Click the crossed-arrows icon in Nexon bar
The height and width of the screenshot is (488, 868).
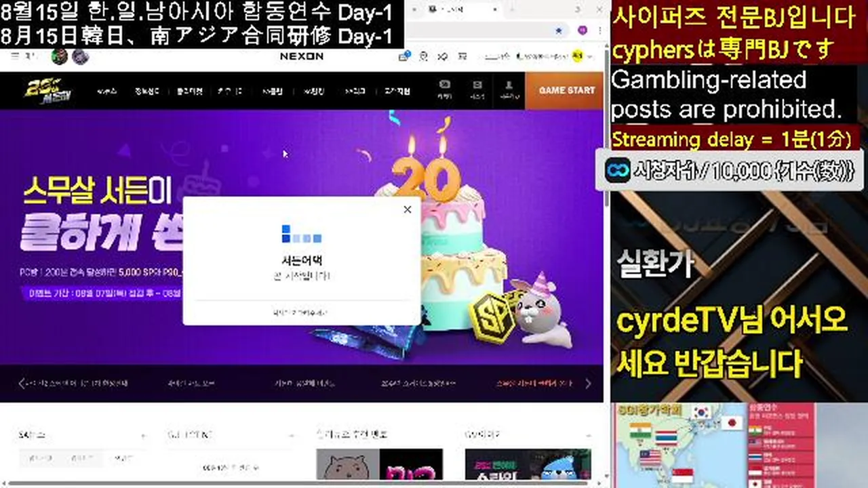[x=443, y=57]
